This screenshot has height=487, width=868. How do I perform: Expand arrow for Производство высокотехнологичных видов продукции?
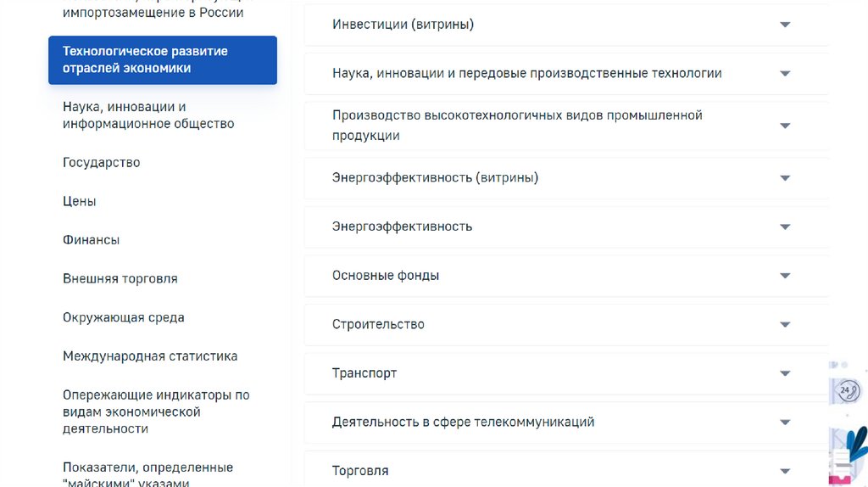(x=785, y=126)
